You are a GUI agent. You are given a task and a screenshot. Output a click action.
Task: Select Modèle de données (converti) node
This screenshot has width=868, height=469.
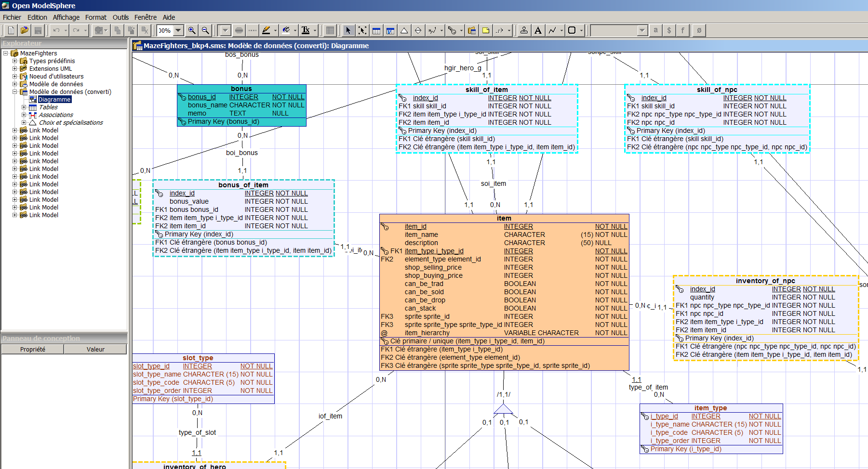tap(70, 91)
